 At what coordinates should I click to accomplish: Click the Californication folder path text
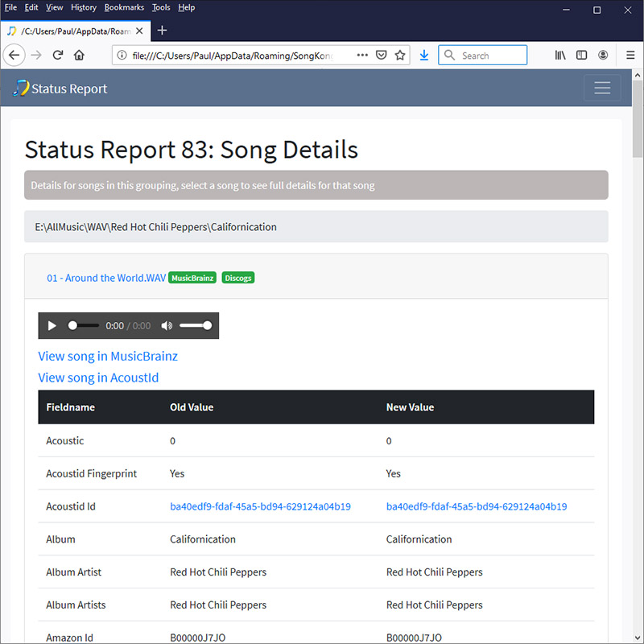[155, 227]
